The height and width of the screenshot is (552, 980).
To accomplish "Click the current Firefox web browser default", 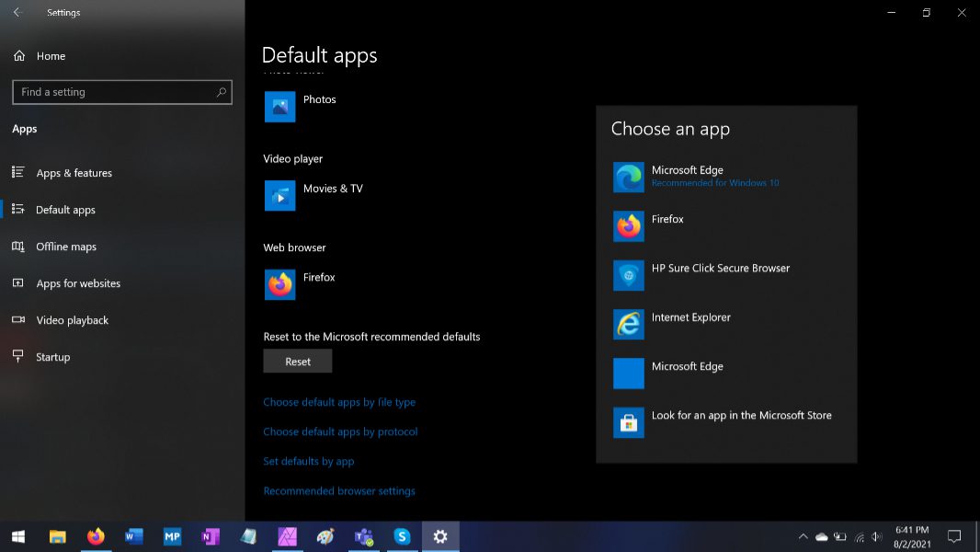I will tap(280, 284).
